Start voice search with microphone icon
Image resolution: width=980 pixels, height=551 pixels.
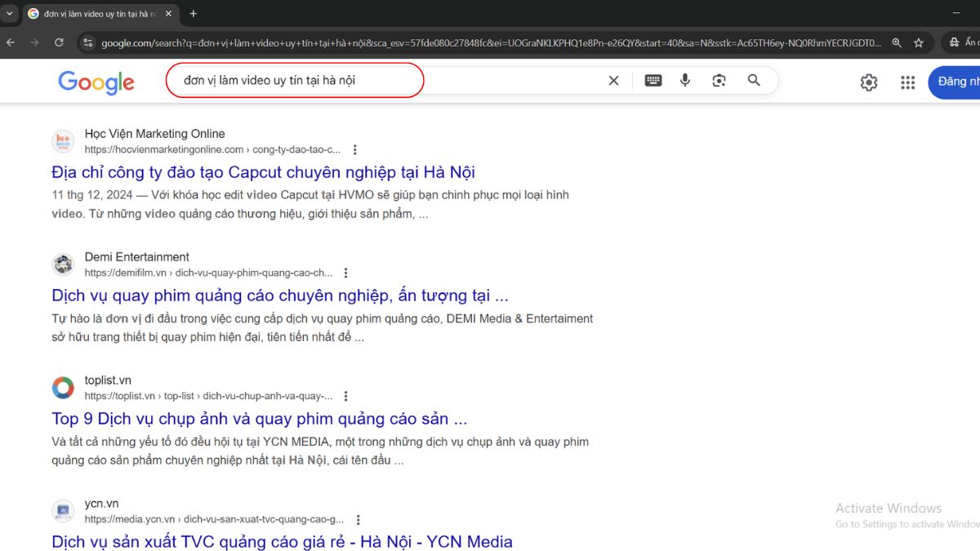point(685,81)
